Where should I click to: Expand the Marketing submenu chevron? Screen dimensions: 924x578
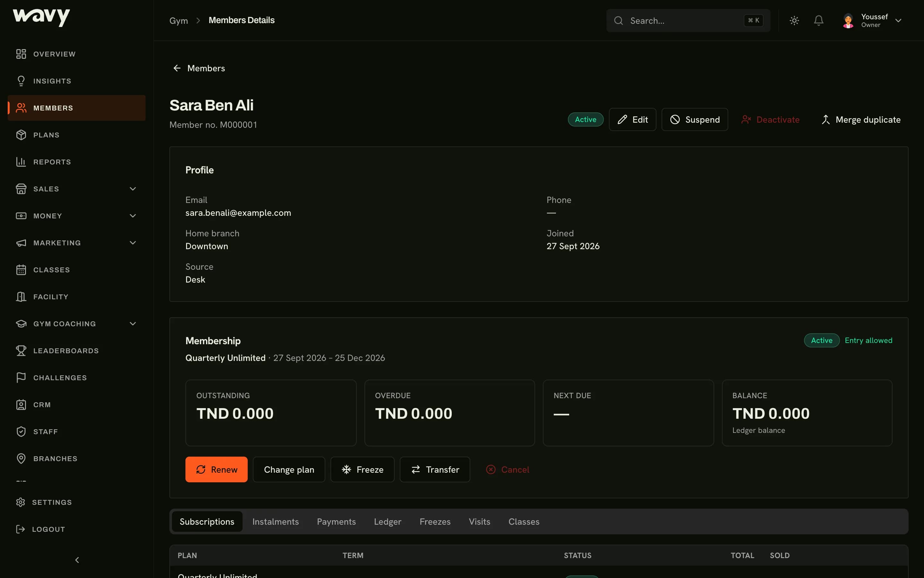pyautogui.click(x=133, y=243)
